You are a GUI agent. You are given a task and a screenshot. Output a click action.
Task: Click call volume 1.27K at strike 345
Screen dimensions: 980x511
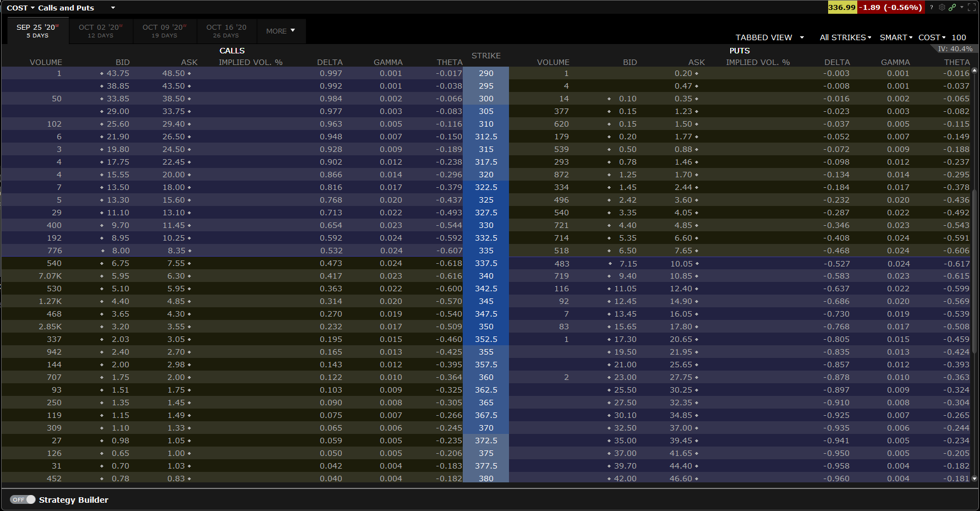50,301
